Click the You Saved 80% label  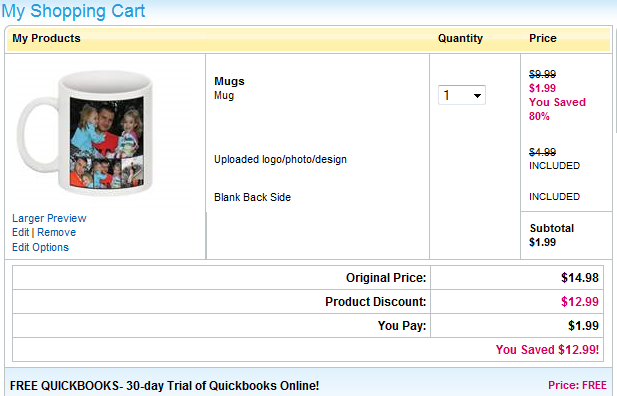click(557, 109)
